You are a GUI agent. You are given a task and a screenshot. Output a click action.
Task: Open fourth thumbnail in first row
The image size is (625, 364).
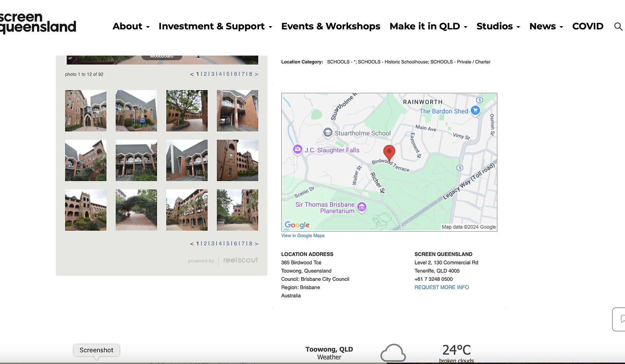point(237,111)
